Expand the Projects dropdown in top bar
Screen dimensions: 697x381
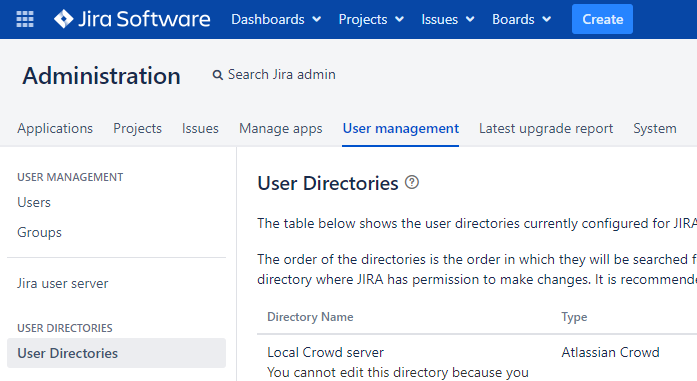[x=371, y=19]
